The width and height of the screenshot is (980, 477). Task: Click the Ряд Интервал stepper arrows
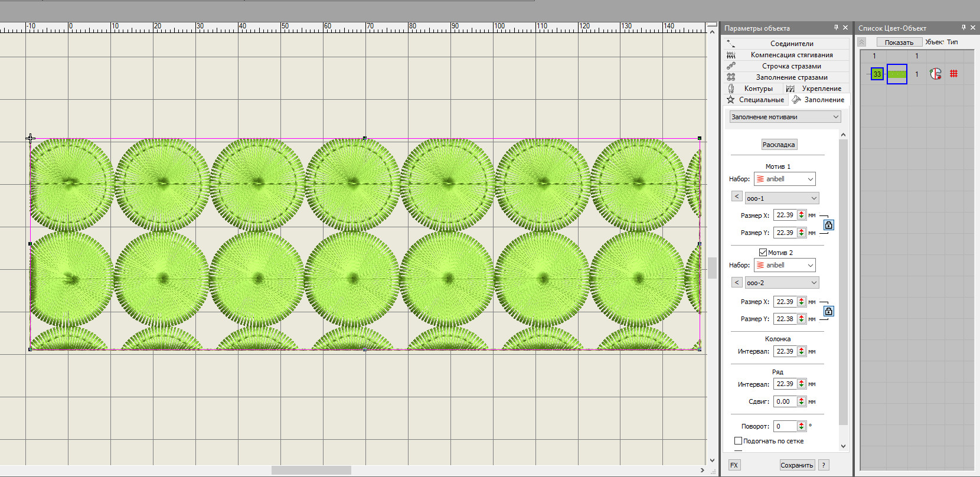[802, 384]
